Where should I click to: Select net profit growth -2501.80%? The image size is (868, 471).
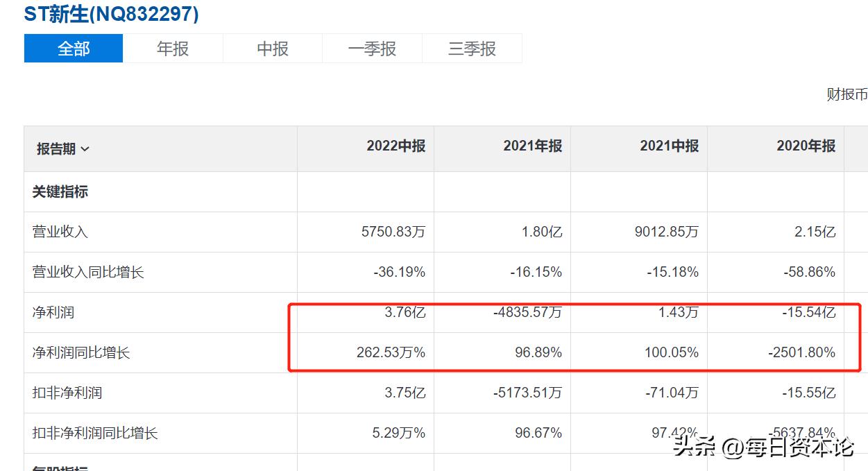point(802,353)
